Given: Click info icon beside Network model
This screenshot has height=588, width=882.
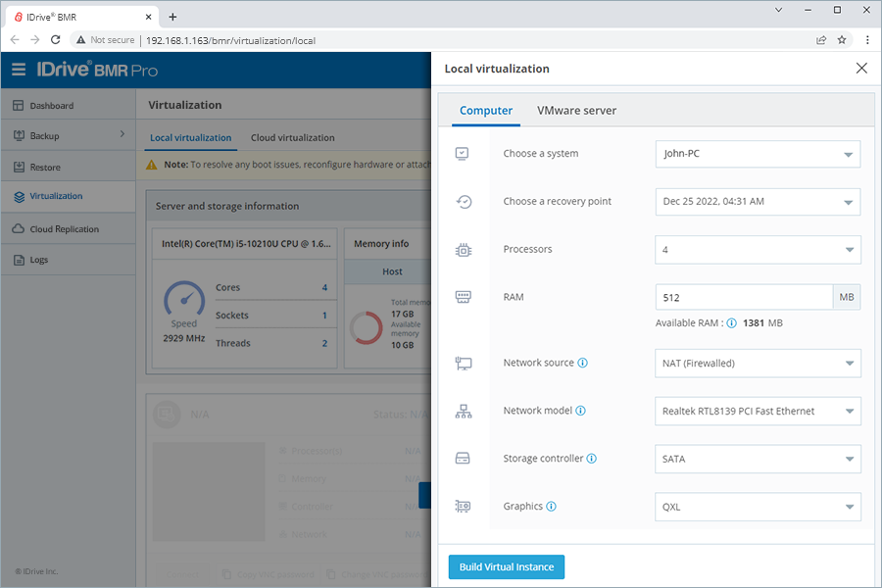Looking at the screenshot, I should [x=580, y=411].
